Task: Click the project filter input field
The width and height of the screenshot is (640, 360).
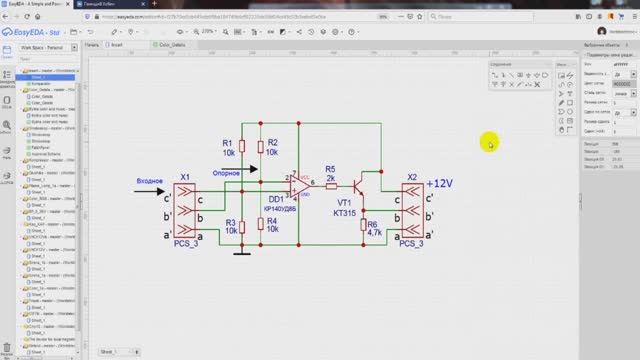Action: [x=48, y=59]
